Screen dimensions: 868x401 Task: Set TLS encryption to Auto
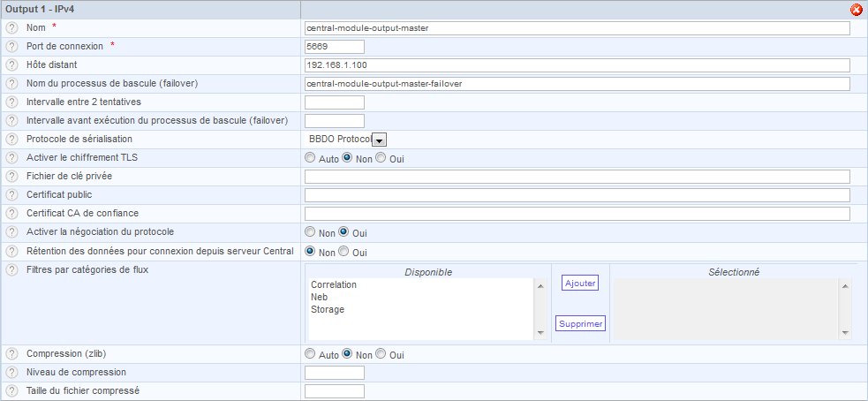click(x=310, y=158)
